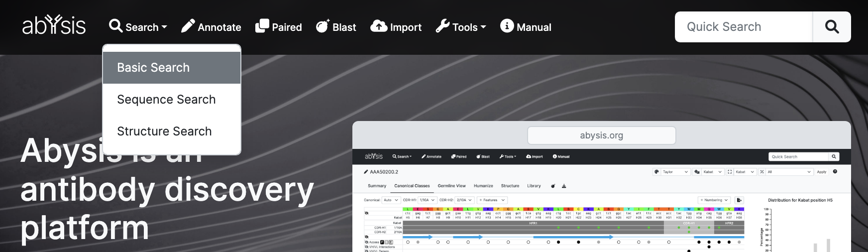
Task: Open the Annotate page from the main navbar
Action: (x=211, y=27)
